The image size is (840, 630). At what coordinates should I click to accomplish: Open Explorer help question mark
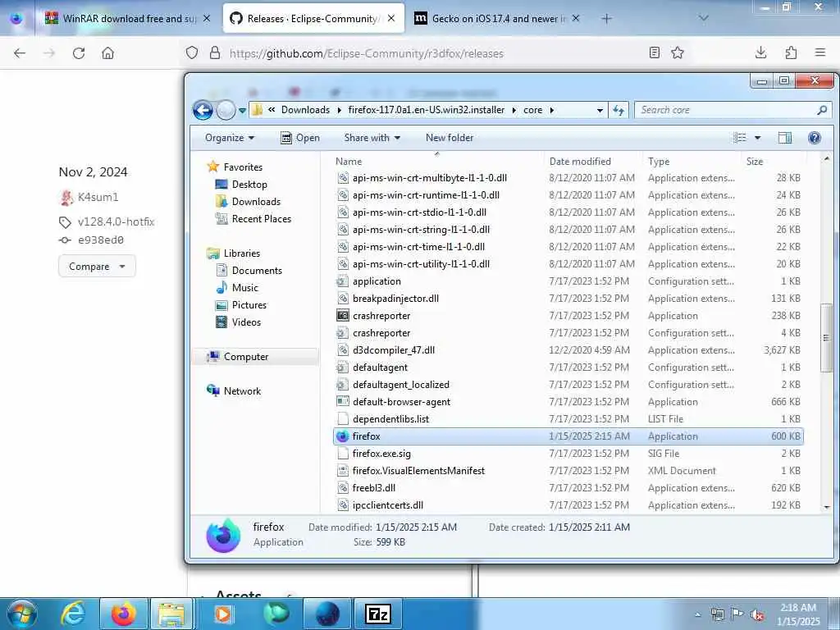815,138
